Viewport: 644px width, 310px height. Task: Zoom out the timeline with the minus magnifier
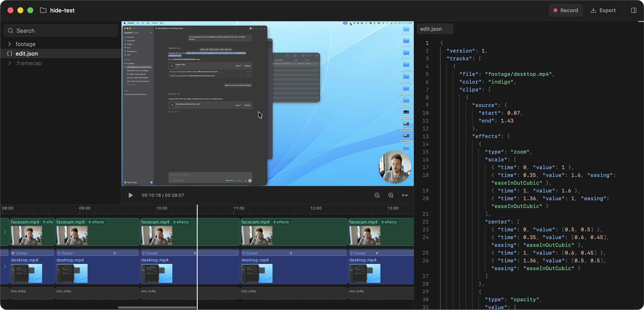pos(377,195)
